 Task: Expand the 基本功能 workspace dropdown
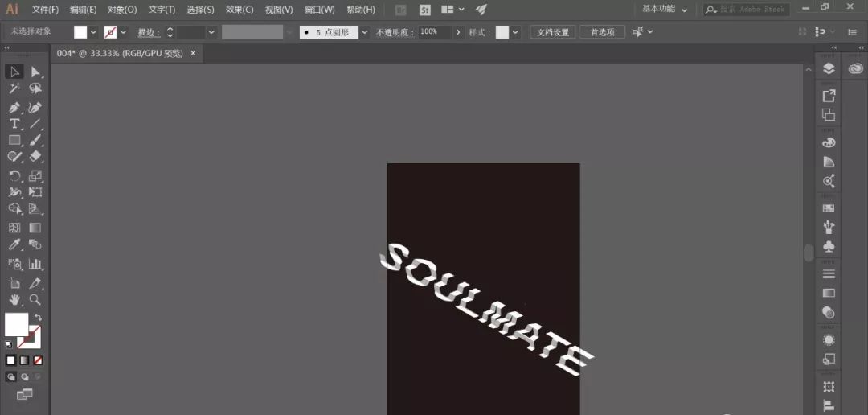(x=684, y=10)
